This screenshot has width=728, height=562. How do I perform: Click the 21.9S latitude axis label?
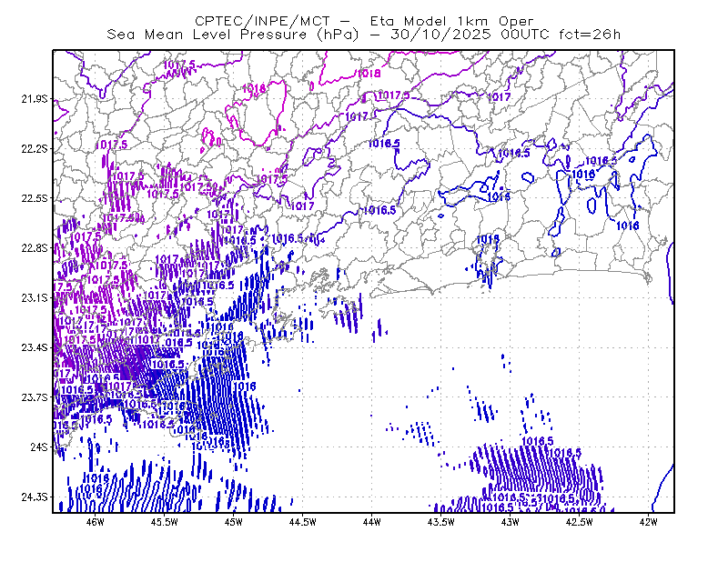click(35, 99)
